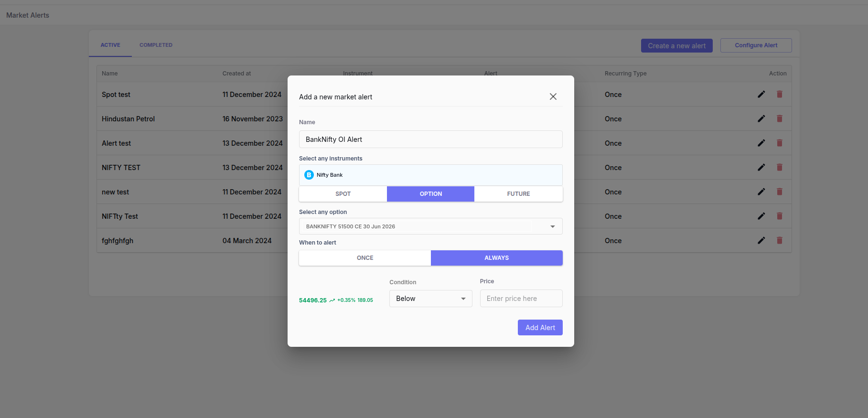
Task: Click the 04 March 2024 date cell
Action: 247,241
